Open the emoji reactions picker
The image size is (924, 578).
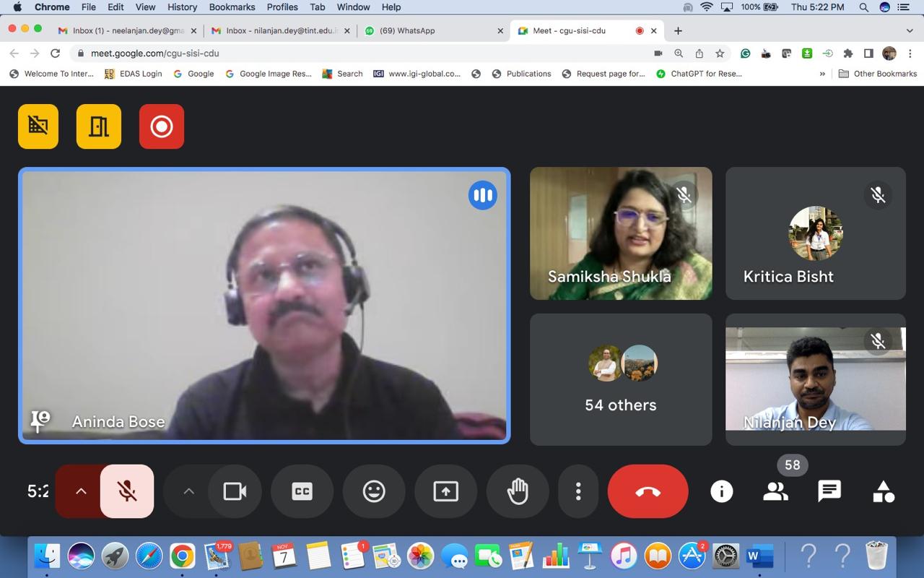[x=374, y=491]
